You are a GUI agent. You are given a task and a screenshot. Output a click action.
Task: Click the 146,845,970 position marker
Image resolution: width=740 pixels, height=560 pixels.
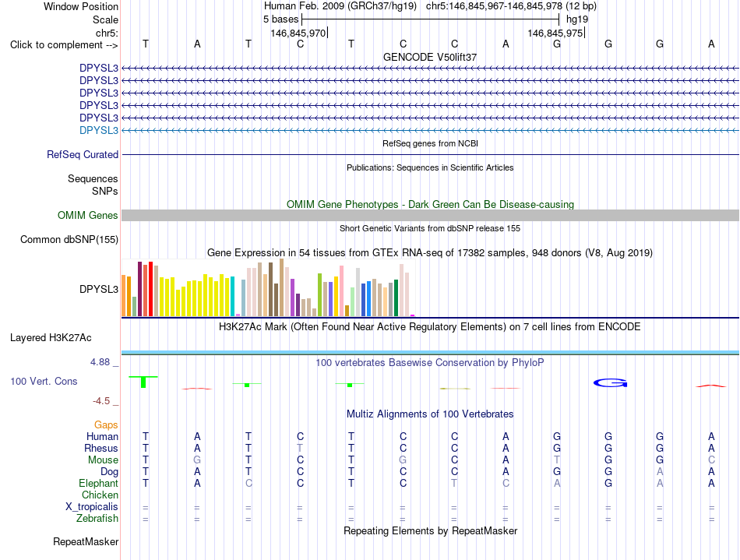click(298, 33)
